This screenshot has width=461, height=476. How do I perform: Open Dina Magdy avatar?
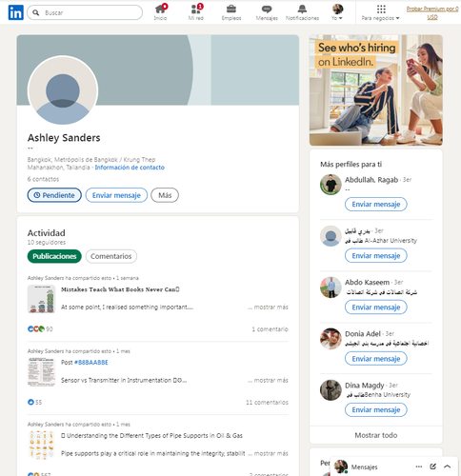331,390
